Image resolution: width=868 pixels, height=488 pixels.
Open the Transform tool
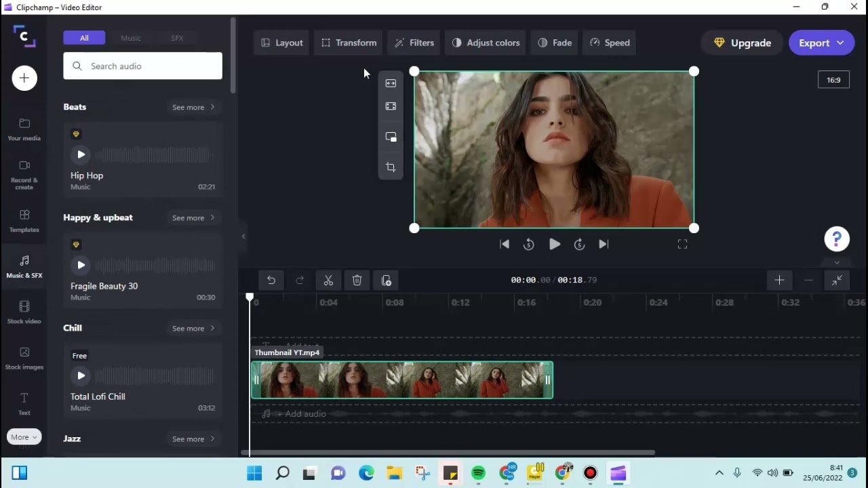point(349,43)
